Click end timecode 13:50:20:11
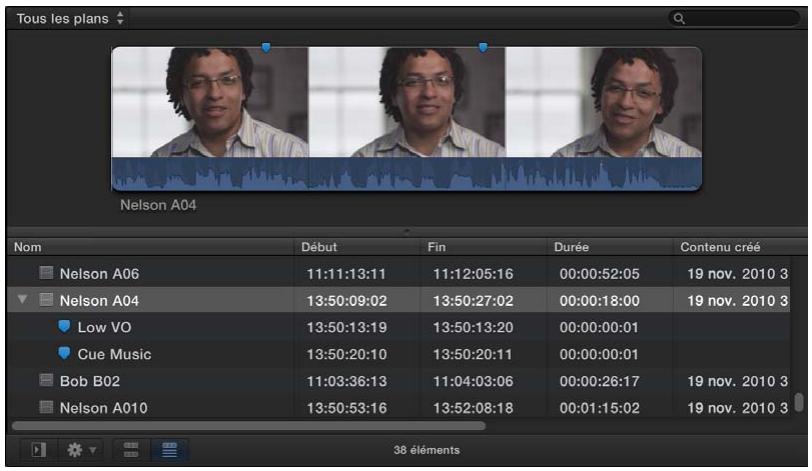812x471 pixels. [473, 355]
